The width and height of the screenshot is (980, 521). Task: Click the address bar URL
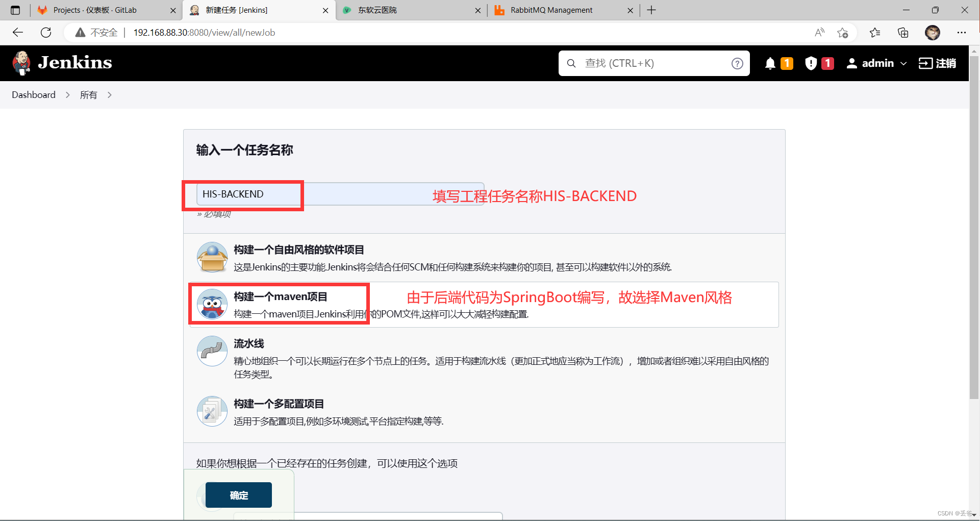pos(204,33)
